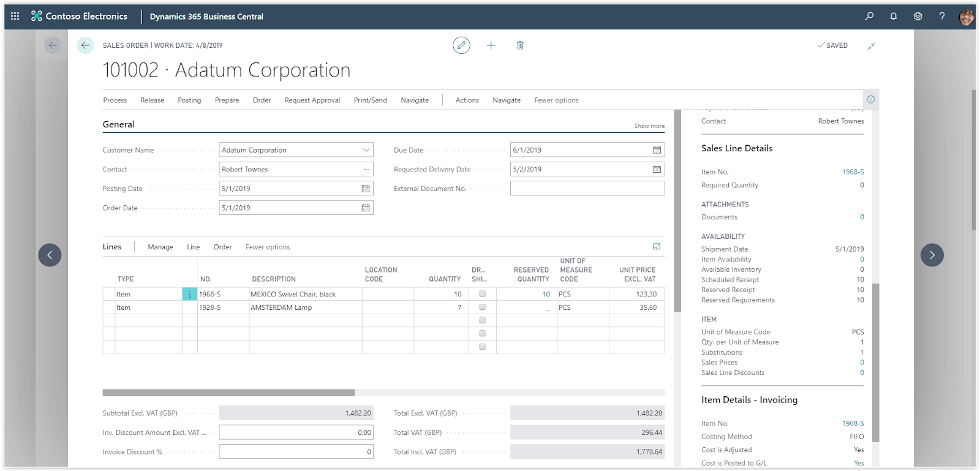
Task: Open the app launcher waffle icon
Action: tap(15, 17)
